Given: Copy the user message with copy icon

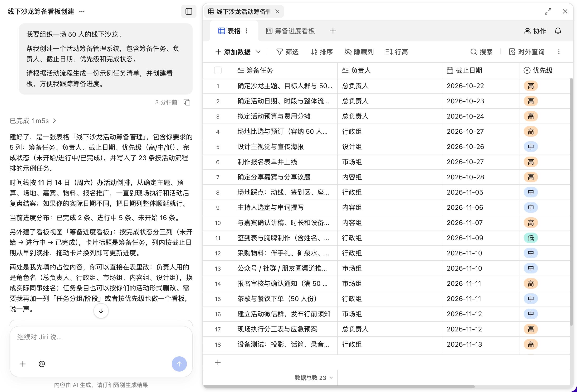Looking at the screenshot, I should (187, 102).
